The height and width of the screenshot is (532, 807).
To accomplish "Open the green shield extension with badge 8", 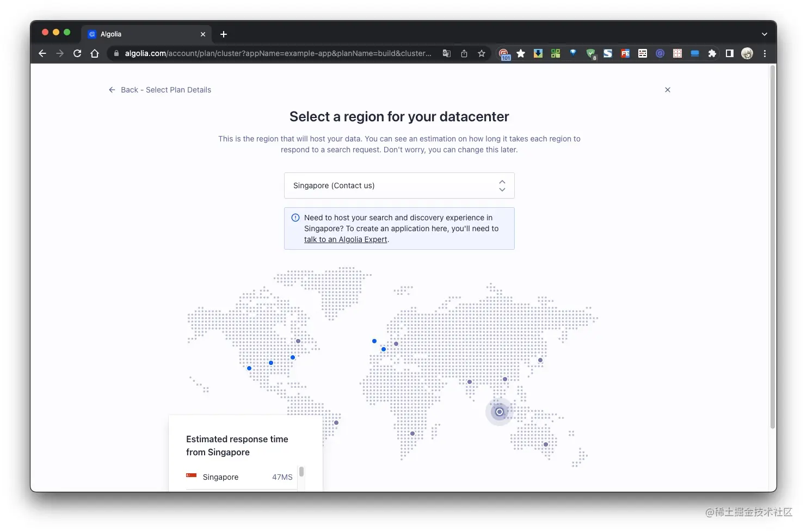I will click(591, 54).
